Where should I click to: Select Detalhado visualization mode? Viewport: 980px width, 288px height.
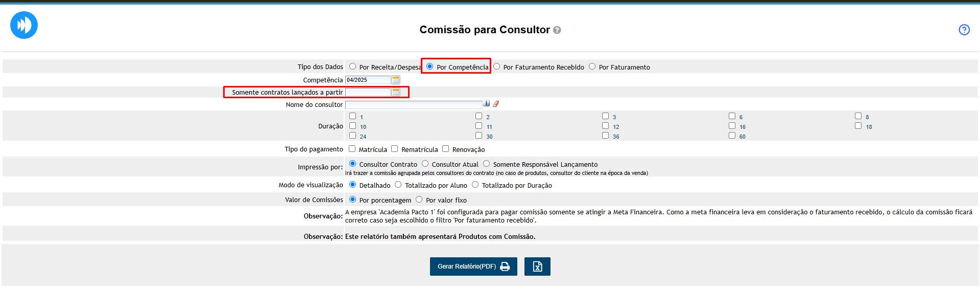point(352,185)
